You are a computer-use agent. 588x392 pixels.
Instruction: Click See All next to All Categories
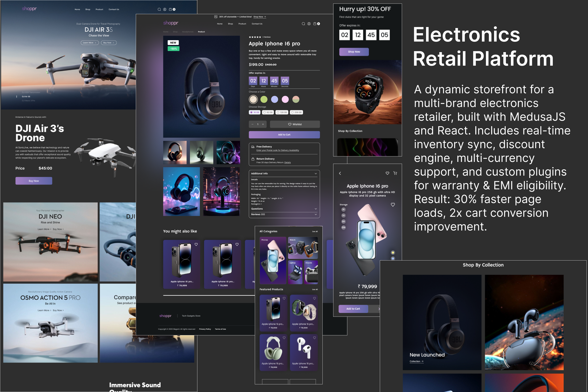coord(315,231)
